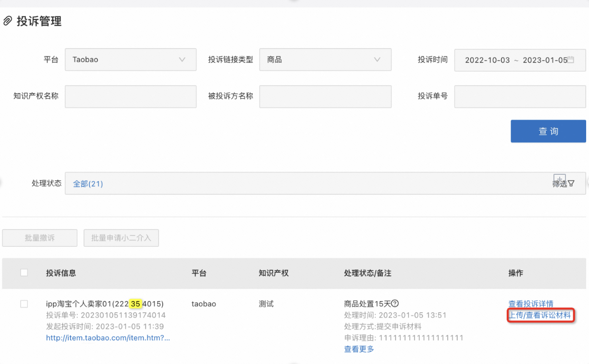Open the calendar icon in 投诉时间 field
Viewport: 589px width, 364px height.
[571, 60]
